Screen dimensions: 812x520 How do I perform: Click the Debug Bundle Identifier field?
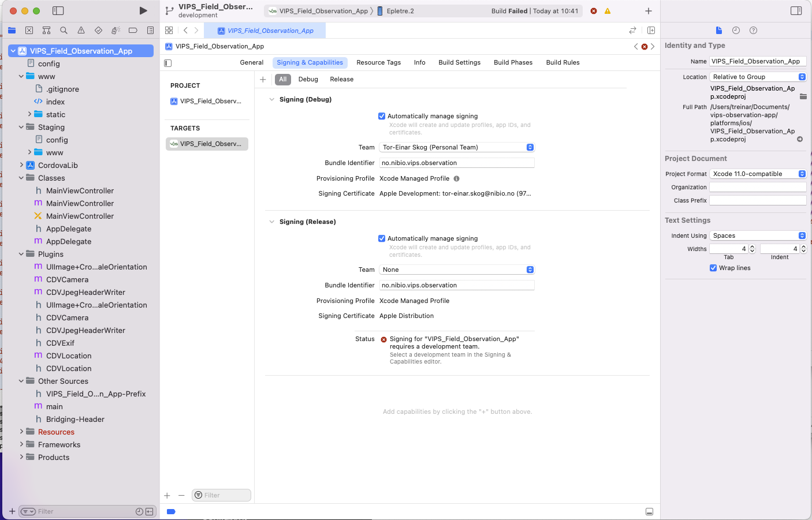pyautogui.click(x=456, y=163)
